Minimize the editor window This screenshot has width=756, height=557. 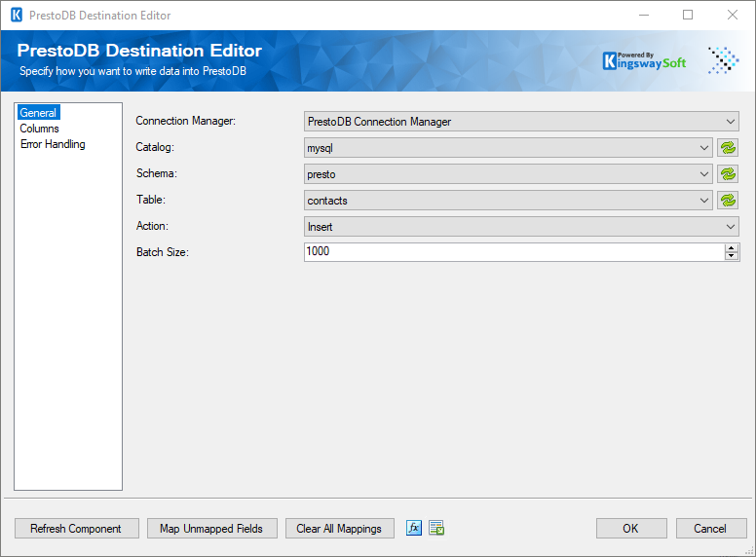coord(644,15)
